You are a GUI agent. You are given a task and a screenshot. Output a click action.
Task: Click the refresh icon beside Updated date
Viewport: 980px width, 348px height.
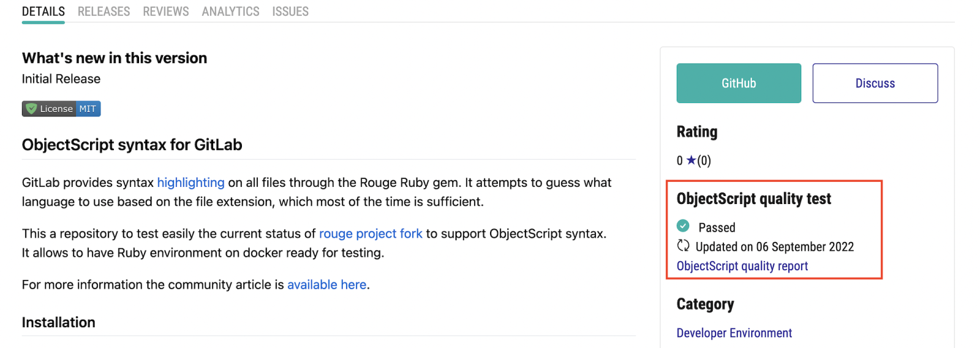(x=683, y=246)
